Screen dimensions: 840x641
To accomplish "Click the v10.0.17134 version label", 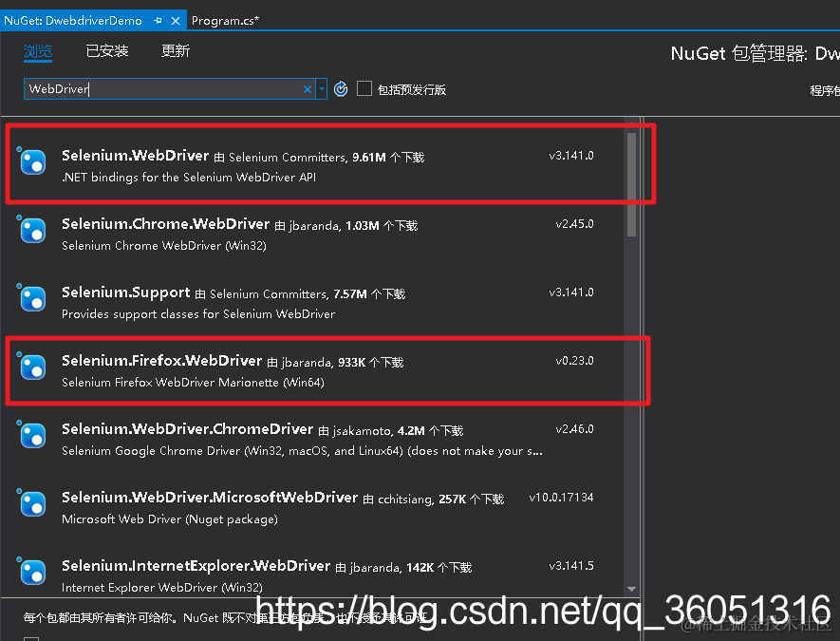I will click(x=562, y=498).
